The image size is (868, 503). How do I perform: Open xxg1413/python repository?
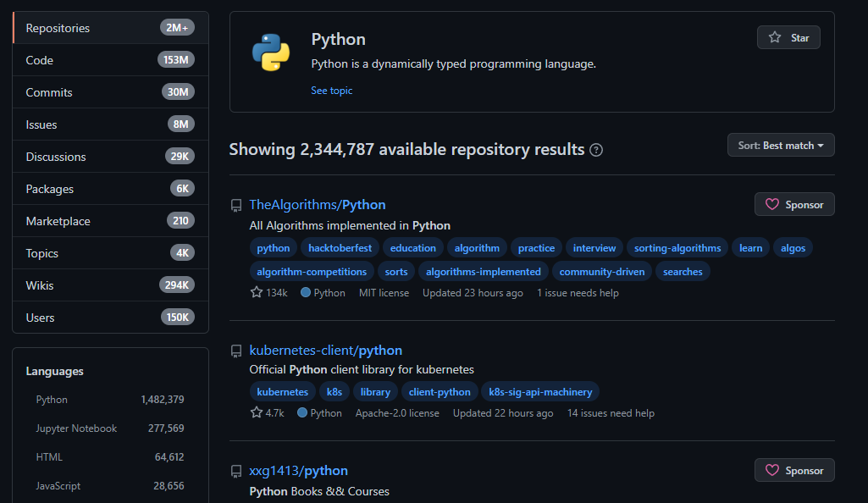pyautogui.click(x=298, y=470)
